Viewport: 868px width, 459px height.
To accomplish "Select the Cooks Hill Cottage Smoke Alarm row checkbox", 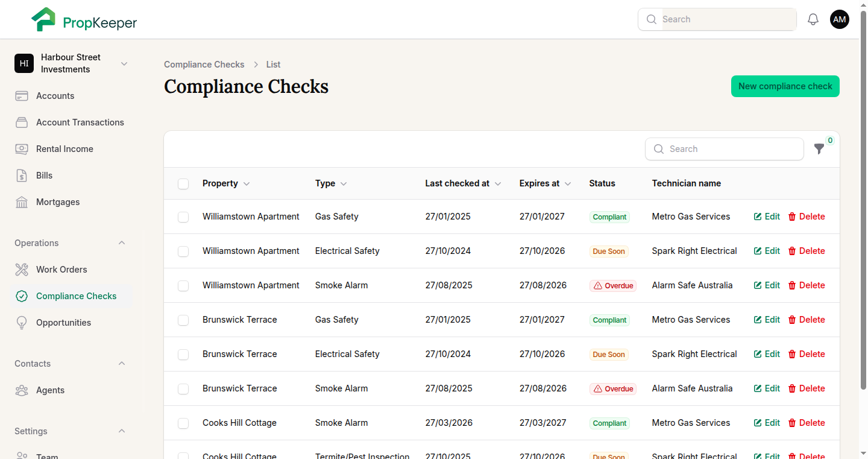I will point(183,423).
